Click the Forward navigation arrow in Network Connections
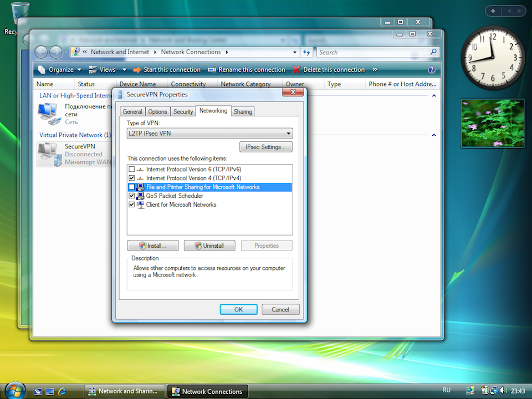 [55, 52]
